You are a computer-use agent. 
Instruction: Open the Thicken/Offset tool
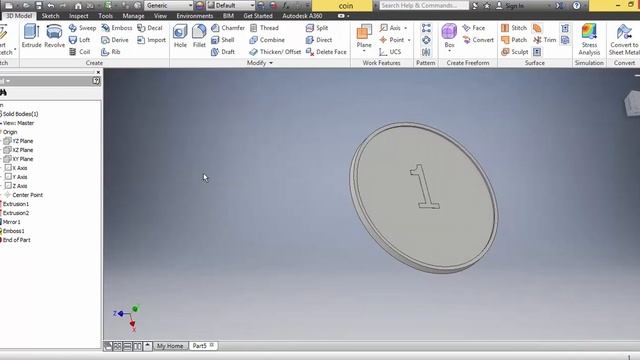tap(275, 52)
